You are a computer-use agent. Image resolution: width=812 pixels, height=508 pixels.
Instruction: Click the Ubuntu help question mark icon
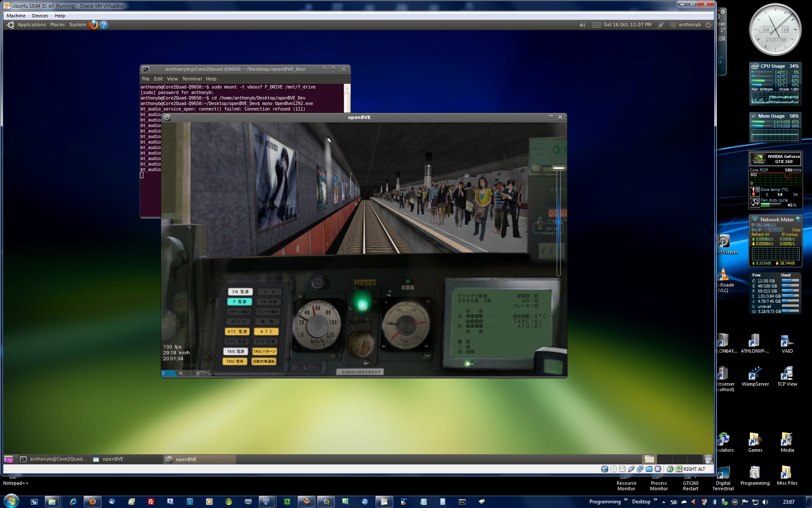click(104, 25)
